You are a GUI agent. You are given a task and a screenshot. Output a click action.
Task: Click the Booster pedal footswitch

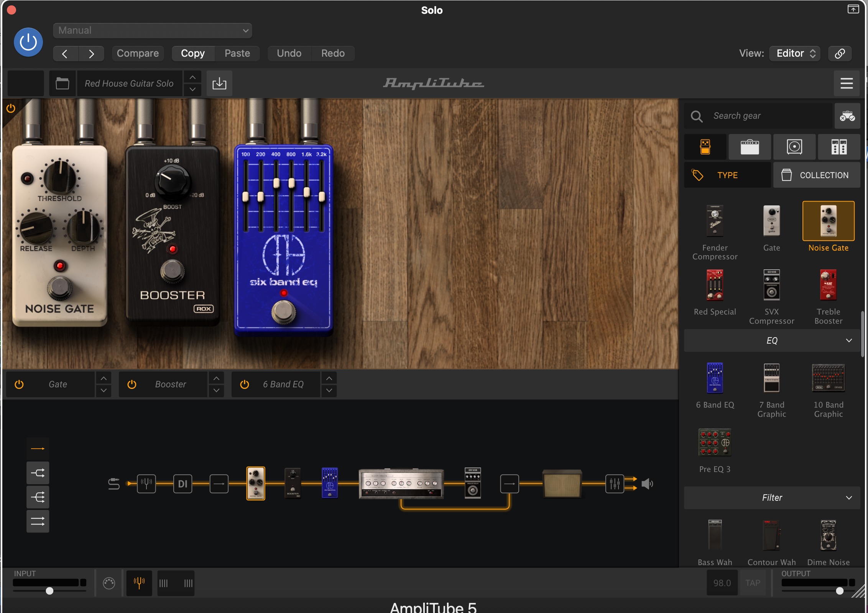[x=173, y=271]
